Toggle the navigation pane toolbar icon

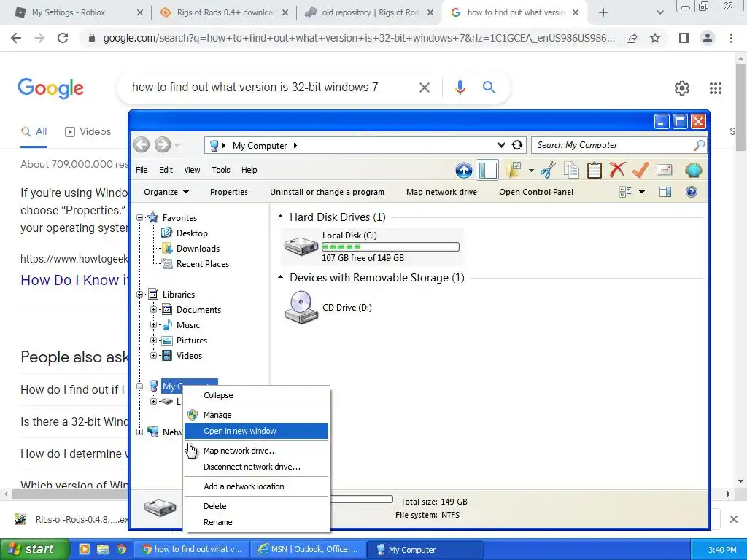click(488, 170)
